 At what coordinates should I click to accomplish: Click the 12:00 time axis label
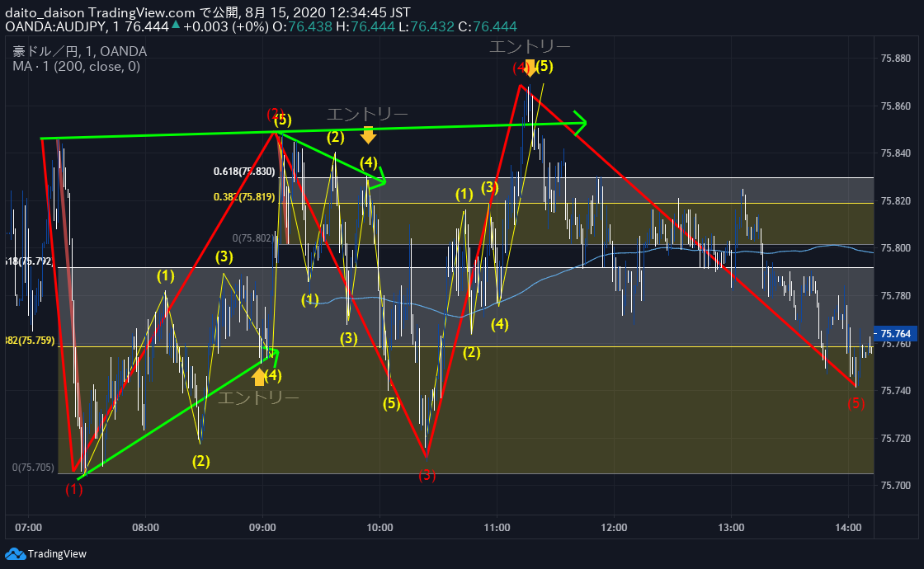pyautogui.click(x=614, y=527)
